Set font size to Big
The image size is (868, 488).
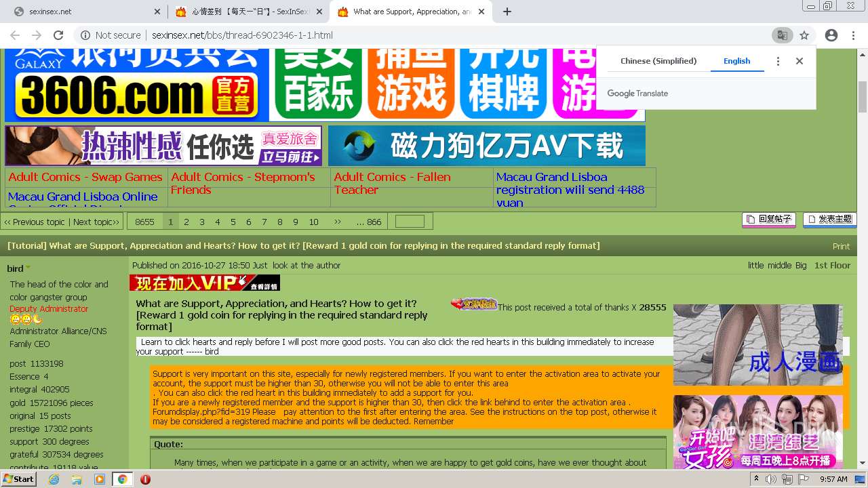tap(801, 265)
